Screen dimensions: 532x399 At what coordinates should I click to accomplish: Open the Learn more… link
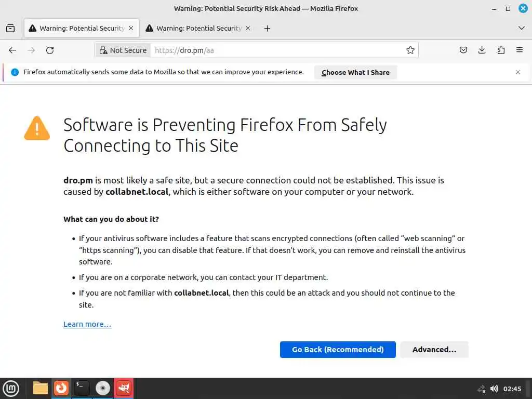tap(87, 324)
